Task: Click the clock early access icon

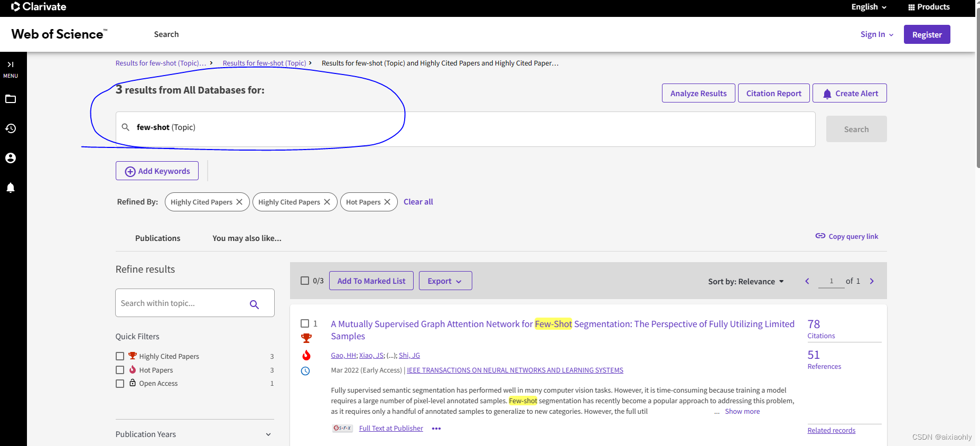Action: 305,371
